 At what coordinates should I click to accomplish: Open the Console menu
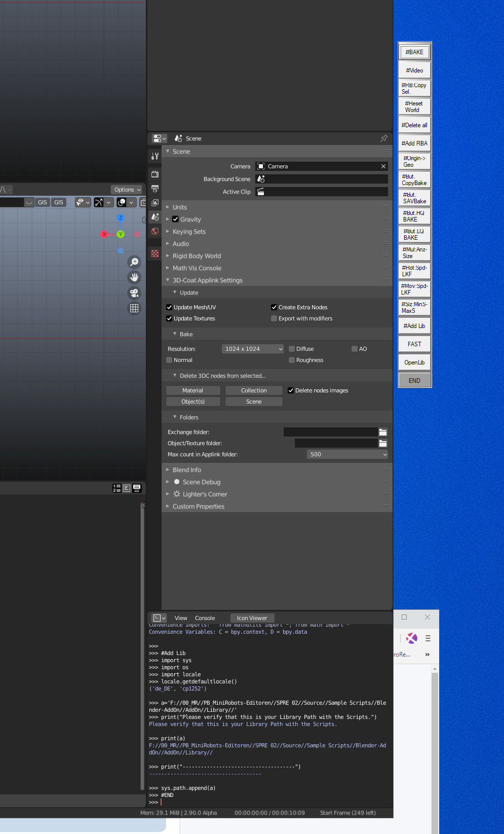(205, 618)
